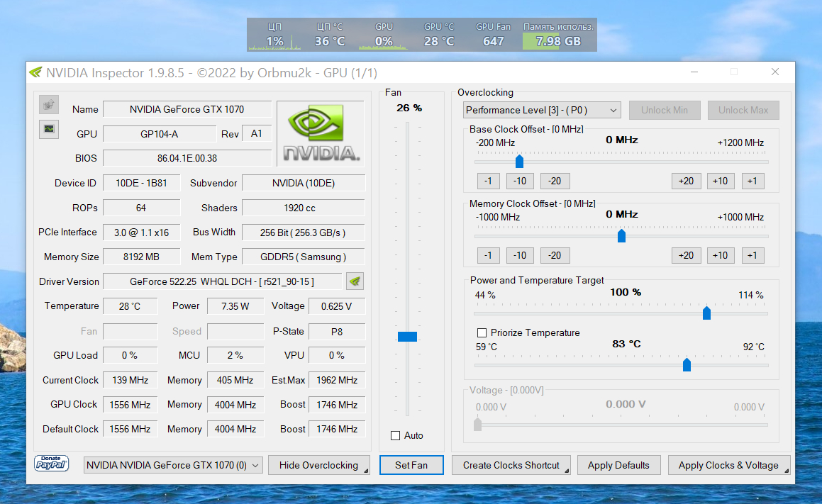
Task: Click the disabled Unlock Min button
Action: 665,110
